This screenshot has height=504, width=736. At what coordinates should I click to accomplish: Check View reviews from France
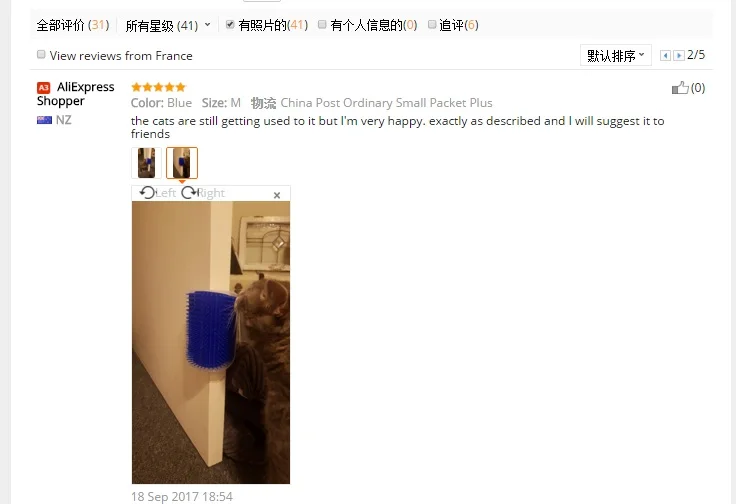pyautogui.click(x=41, y=54)
